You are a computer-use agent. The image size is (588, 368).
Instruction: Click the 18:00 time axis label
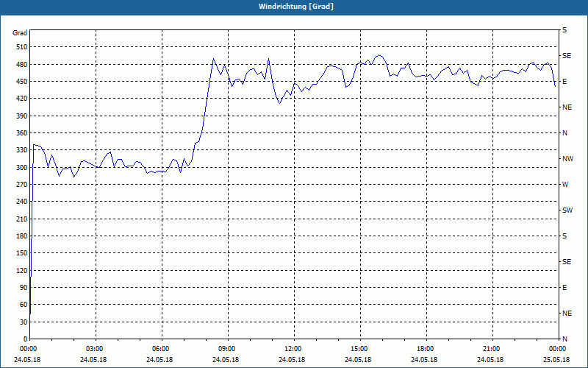426,349
